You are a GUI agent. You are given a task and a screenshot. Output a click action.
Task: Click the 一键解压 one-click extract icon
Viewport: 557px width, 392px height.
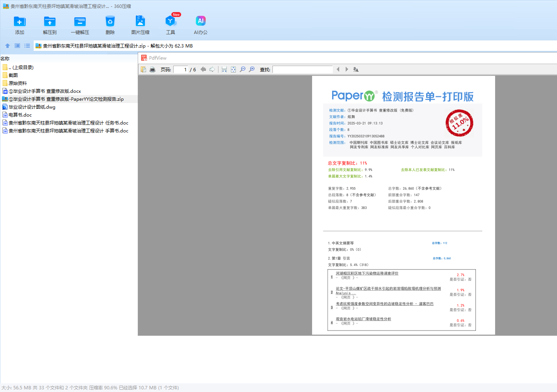[x=80, y=22]
